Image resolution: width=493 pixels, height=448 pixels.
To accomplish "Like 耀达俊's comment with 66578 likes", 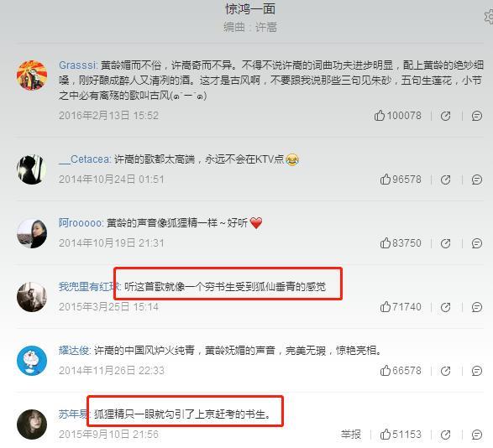I will (401, 371).
